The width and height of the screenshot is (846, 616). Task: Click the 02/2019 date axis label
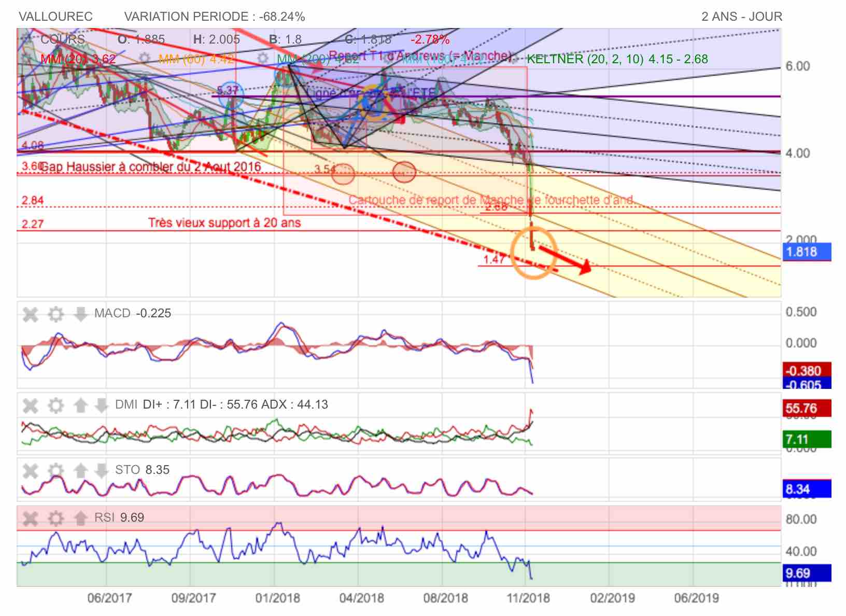coord(612,598)
